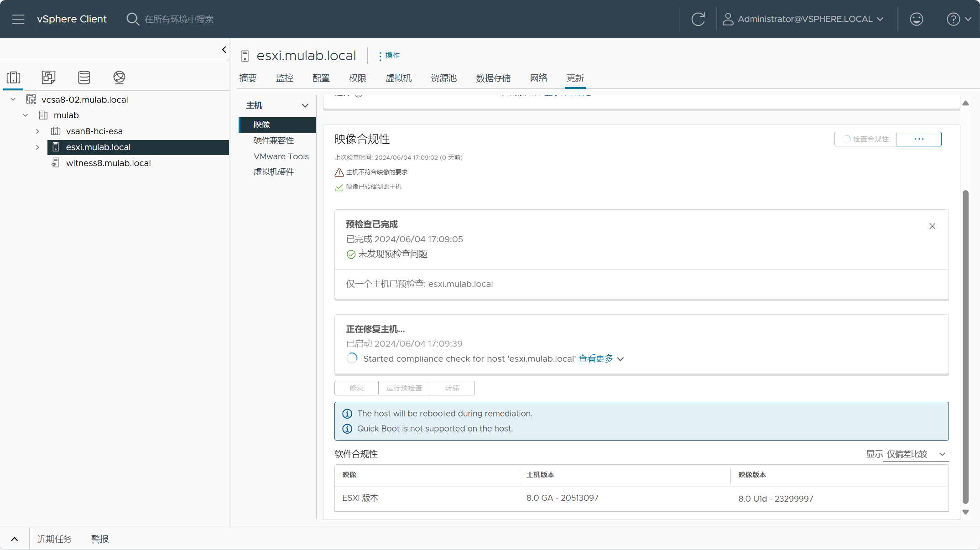
Task: Collapse the mulab datacenter node
Action: coord(26,115)
